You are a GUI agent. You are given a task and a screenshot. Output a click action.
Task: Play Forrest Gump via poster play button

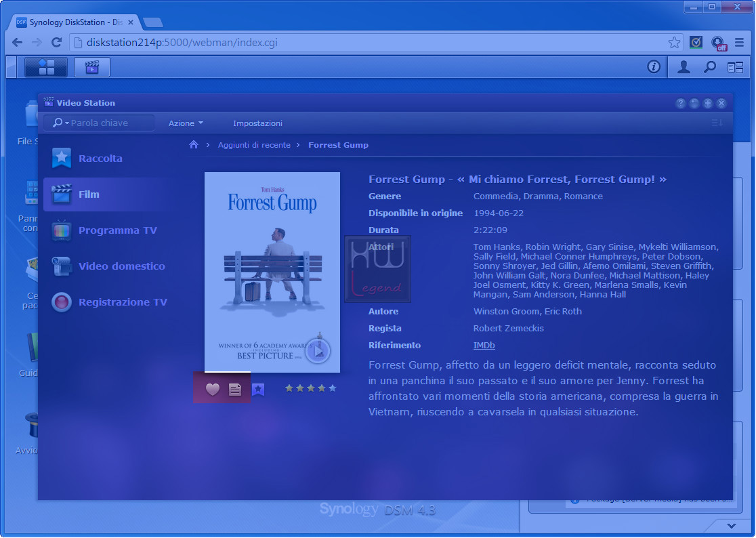point(318,350)
